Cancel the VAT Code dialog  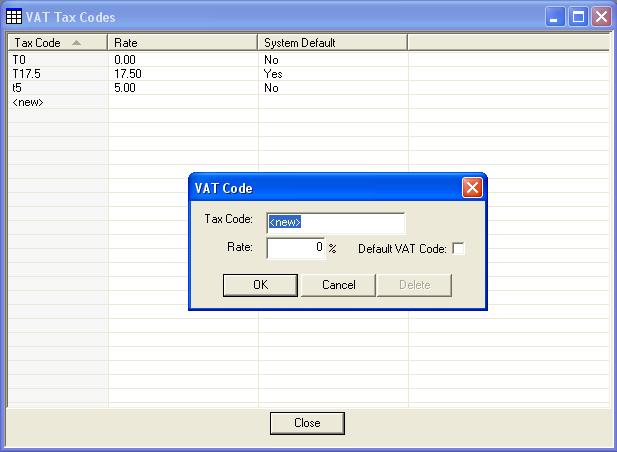[338, 285]
